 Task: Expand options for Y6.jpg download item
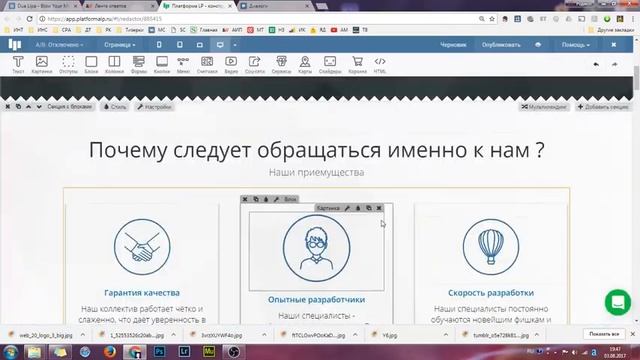point(446,335)
